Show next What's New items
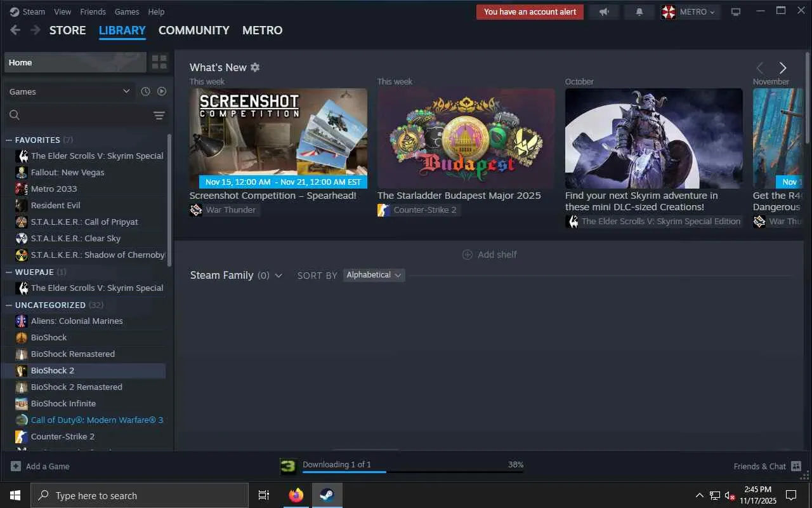812x508 pixels. tap(783, 68)
